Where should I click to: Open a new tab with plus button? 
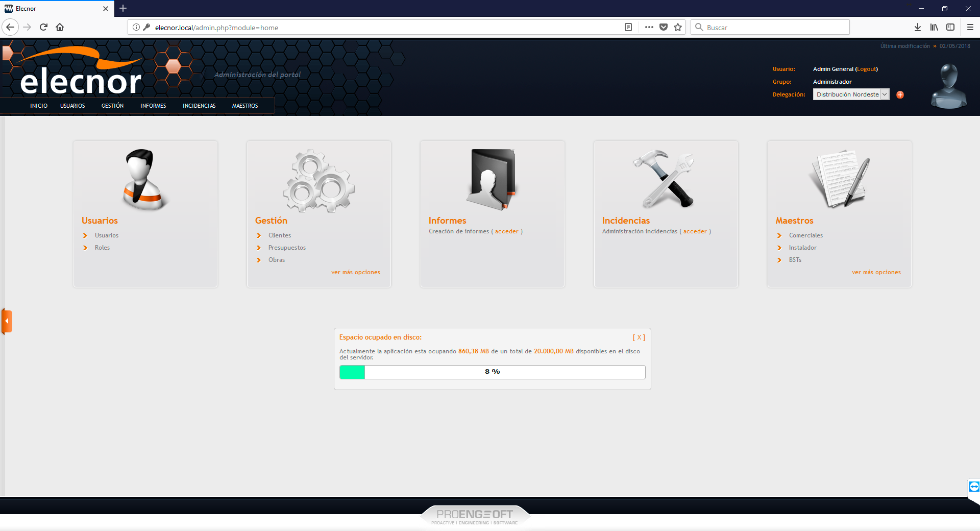click(123, 8)
